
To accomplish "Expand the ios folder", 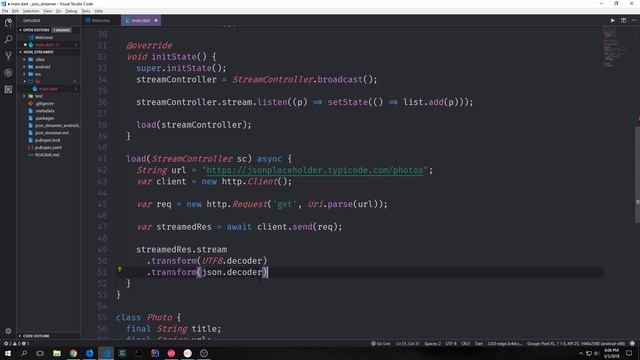I will (48, 74).
